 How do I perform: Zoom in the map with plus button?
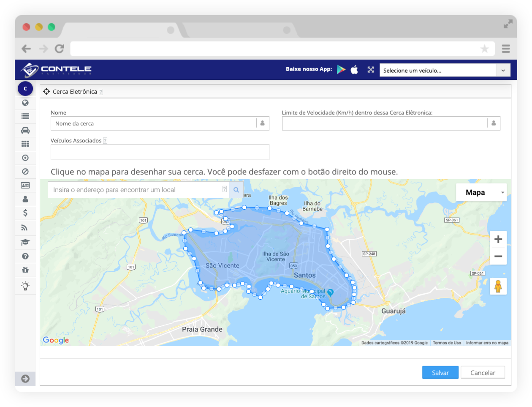coord(498,239)
